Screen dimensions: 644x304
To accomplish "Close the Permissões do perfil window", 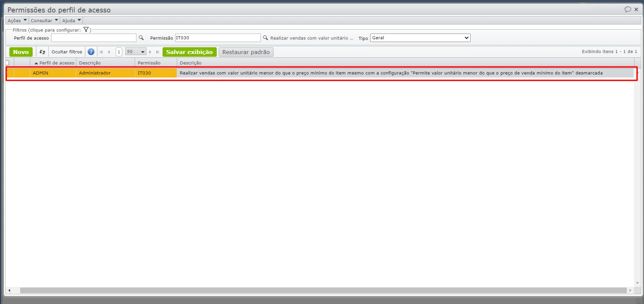I will [636, 9].
